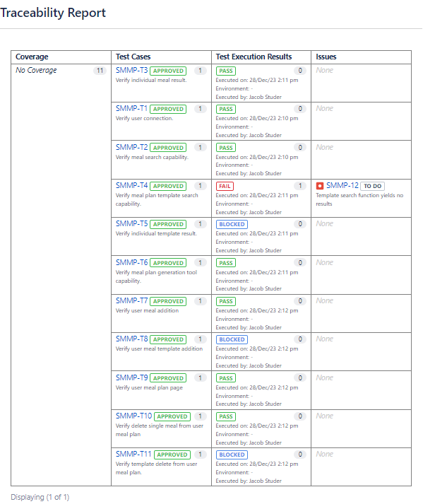Open test case SMMP-T4 link

point(131,185)
